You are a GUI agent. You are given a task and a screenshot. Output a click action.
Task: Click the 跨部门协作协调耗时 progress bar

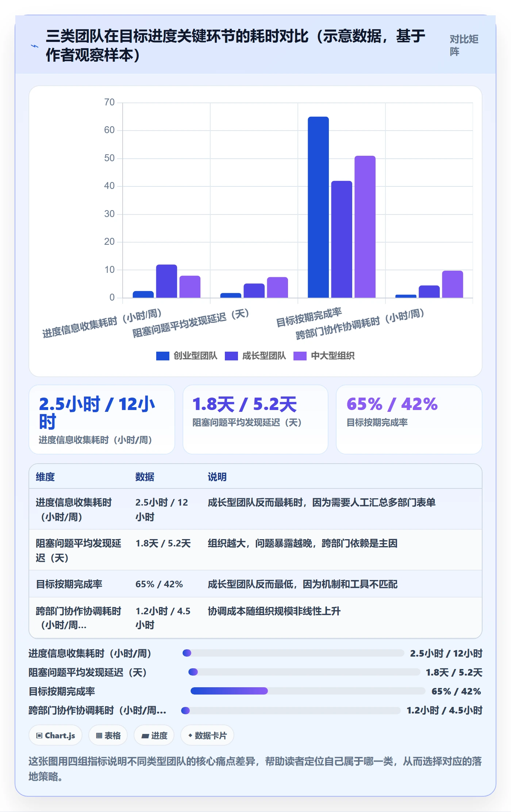tap(291, 710)
